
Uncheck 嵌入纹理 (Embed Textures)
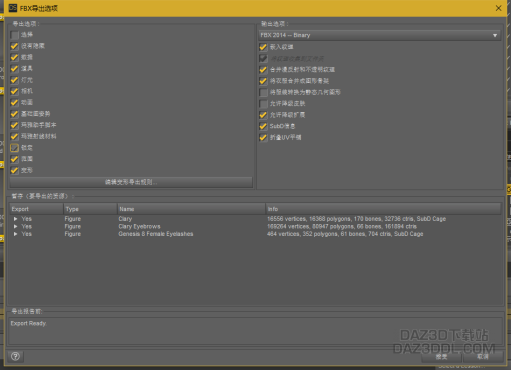click(263, 47)
